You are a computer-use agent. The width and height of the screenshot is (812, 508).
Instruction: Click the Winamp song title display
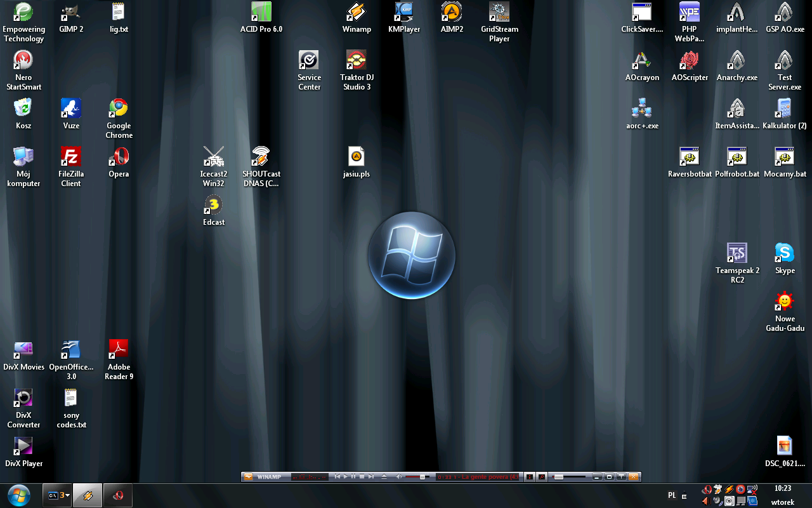tap(478, 477)
